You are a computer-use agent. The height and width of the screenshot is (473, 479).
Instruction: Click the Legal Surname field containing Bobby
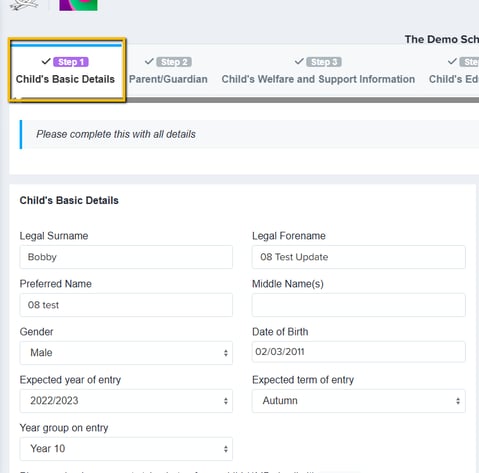pyautogui.click(x=126, y=257)
